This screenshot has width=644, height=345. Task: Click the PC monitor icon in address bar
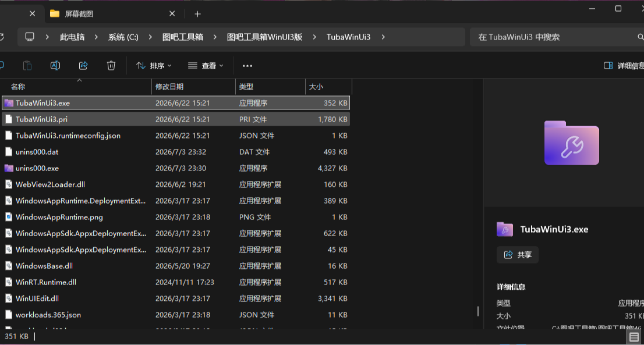(x=30, y=37)
